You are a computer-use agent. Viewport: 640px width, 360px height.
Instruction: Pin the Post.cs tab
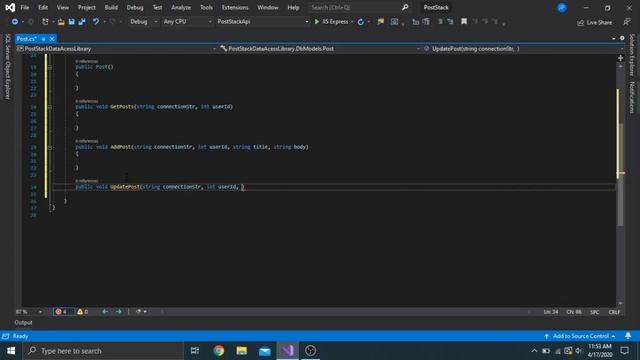click(43, 39)
